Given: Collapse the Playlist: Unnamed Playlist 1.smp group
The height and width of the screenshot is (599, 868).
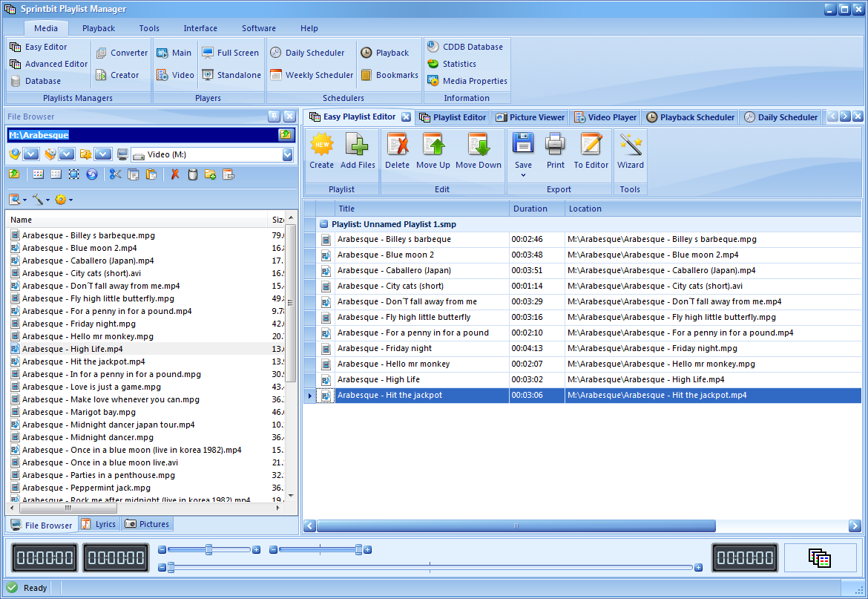Looking at the screenshot, I should (324, 224).
